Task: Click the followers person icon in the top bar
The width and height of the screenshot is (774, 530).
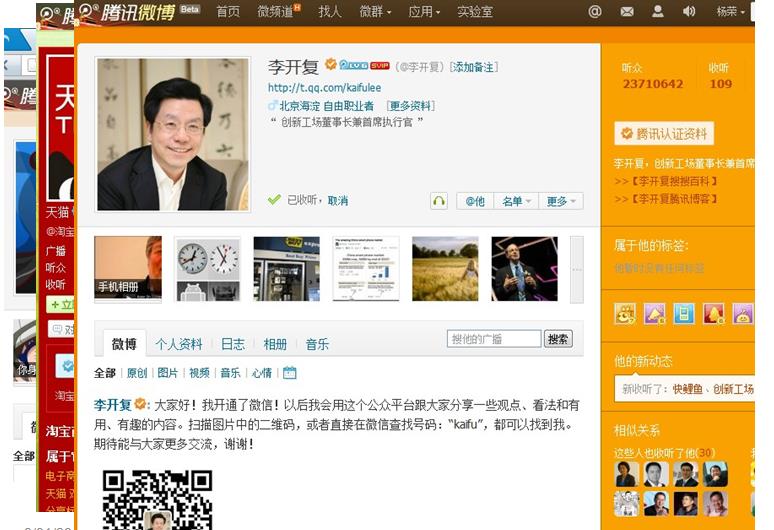Action: coord(658,11)
